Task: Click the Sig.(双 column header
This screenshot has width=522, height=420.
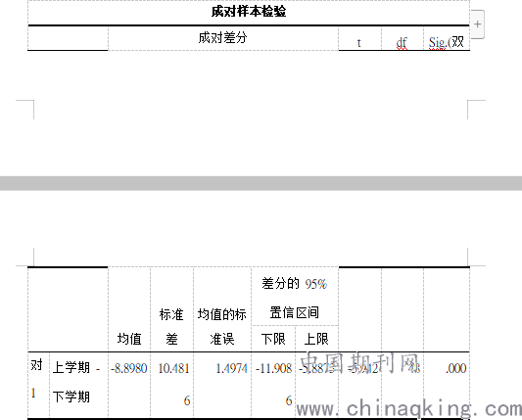Action: pos(446,42)
